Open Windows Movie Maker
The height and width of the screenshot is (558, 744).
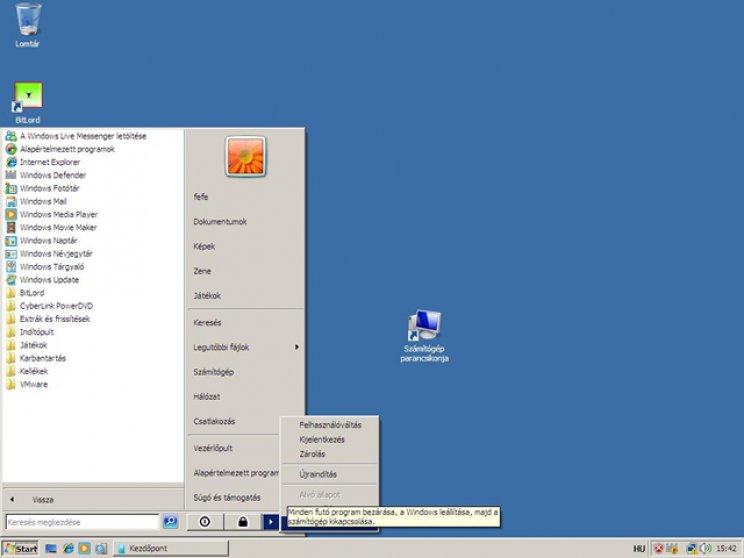click(x=58, y=227)
